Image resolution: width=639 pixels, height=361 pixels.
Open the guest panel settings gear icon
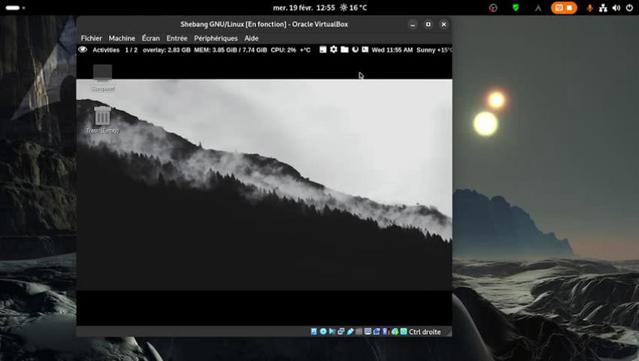[x=333, y=49]
